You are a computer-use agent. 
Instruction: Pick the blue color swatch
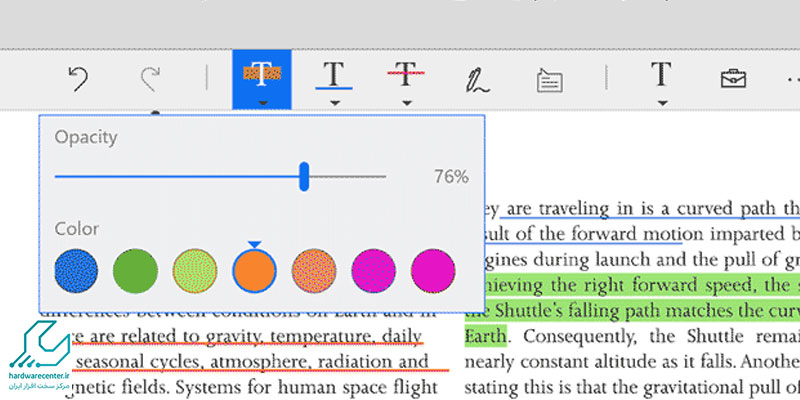(x=76, y=269)
